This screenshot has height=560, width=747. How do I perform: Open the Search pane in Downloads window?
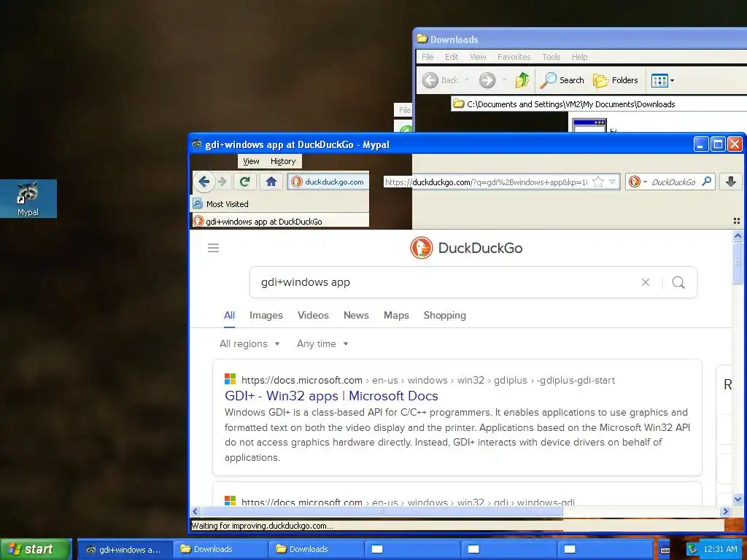[x=562, y=80]
